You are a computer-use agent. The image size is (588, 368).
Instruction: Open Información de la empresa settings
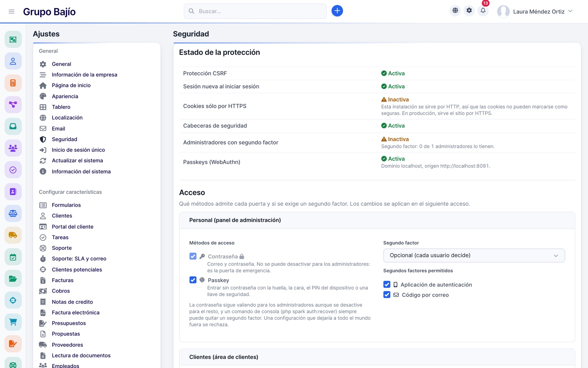[x=85, y=75]
